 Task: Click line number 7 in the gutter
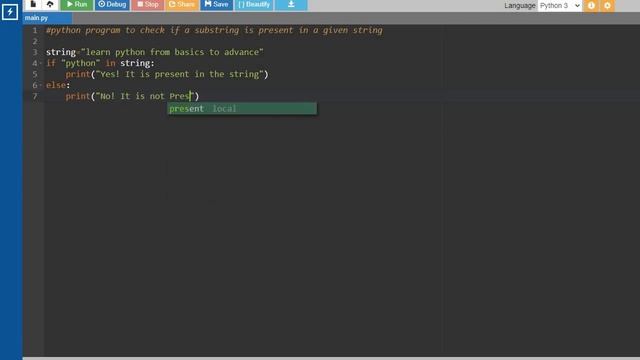pyautogui.click(x=35, y=96)
